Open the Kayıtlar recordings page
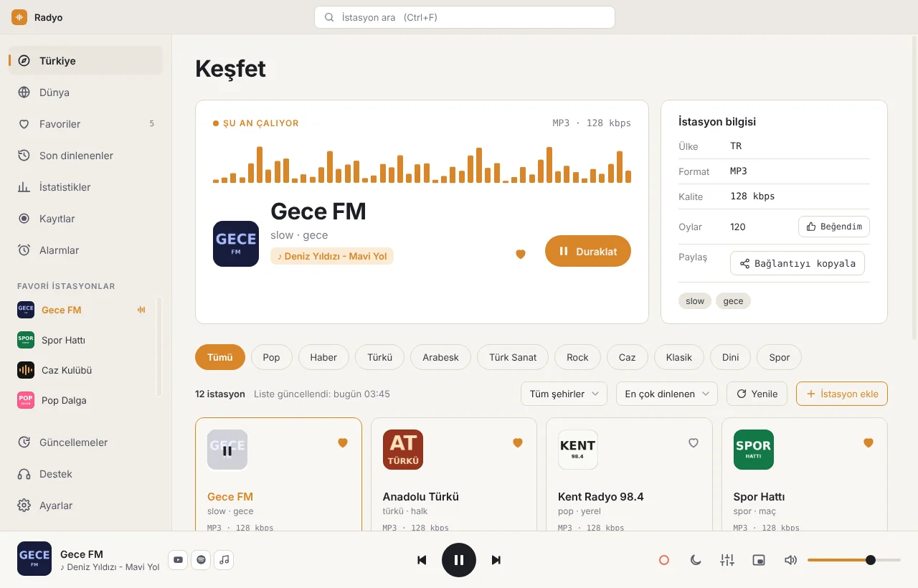Image resolution: width=918 pixels, height=588 pixels. tap(86, 219)
